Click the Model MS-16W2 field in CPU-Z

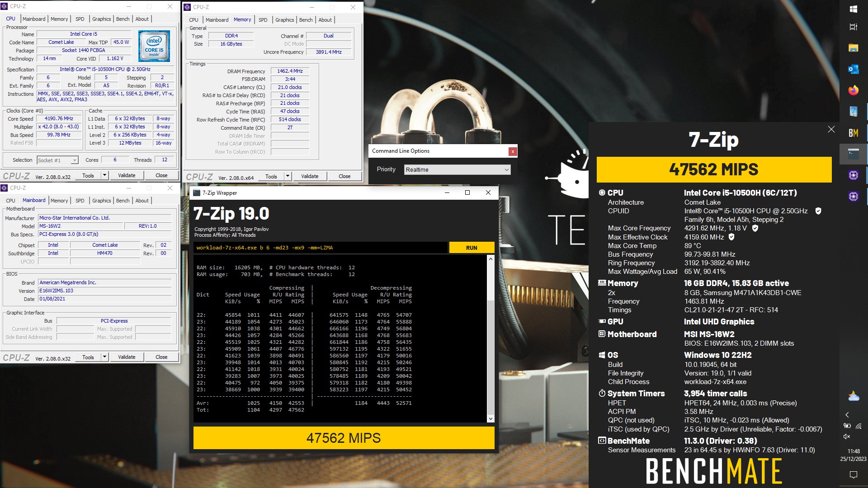80,226
